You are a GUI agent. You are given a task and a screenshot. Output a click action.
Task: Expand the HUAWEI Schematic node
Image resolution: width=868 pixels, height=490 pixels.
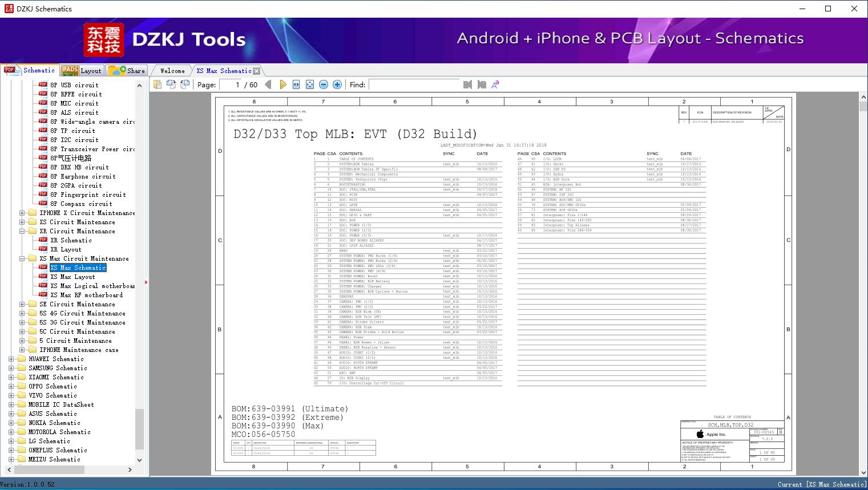point(11,359)
